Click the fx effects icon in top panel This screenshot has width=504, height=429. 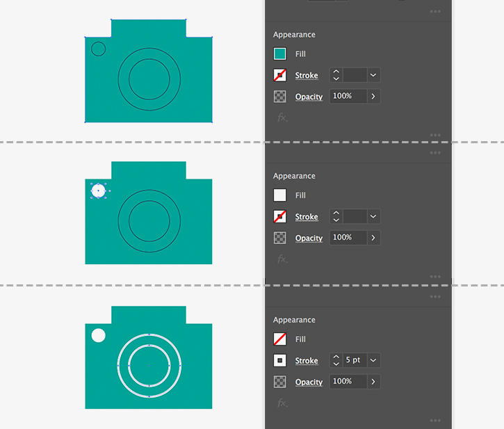[x=282, y=118]
